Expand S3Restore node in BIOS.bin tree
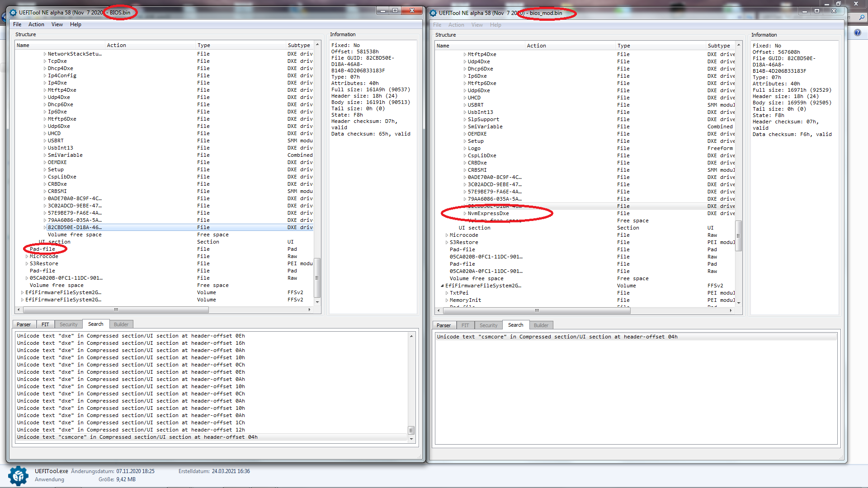Screen dimensions: 868x488 (27, 264)
